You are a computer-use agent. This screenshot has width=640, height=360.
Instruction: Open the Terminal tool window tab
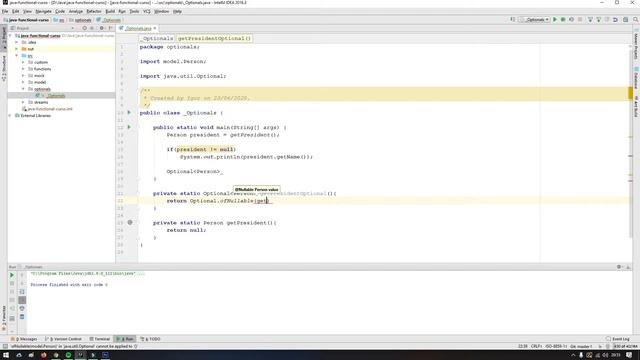point(100,339)
